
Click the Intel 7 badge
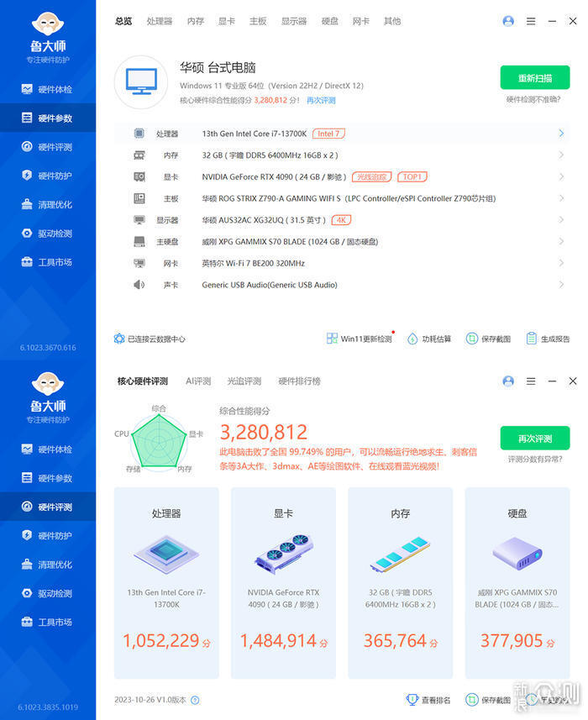(328, 134)
